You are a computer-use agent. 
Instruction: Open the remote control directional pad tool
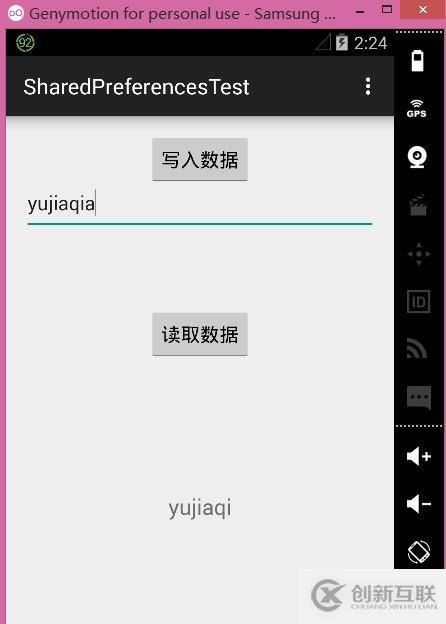point(419,254)
